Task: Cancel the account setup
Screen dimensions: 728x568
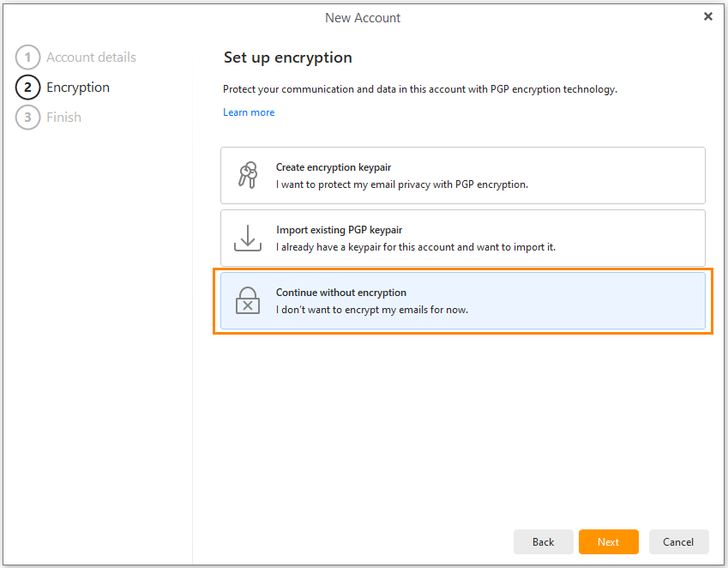Action: (x=679, y=542)
